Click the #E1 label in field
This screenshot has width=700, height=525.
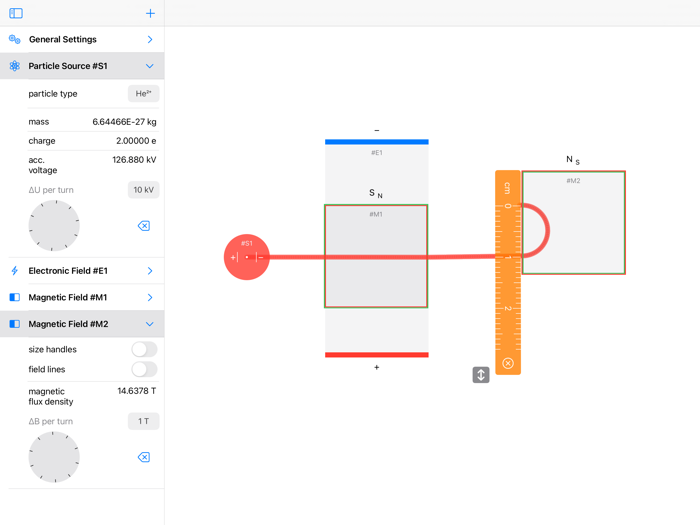(x=377, y=153)
